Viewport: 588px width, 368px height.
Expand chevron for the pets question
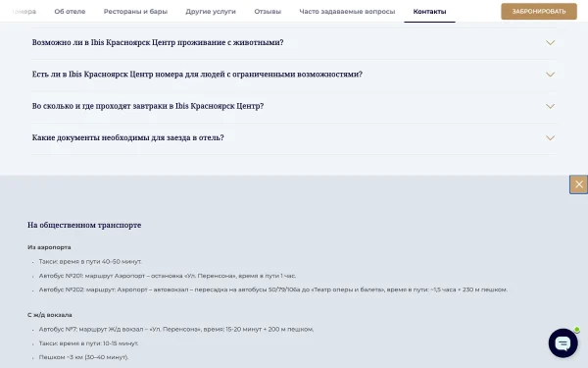pyautogui.click(x=550, y=43)
